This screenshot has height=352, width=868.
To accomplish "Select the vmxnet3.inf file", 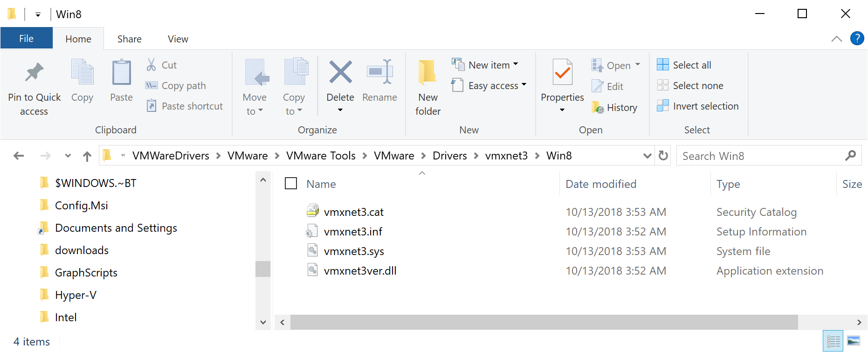I will [353, 231].
